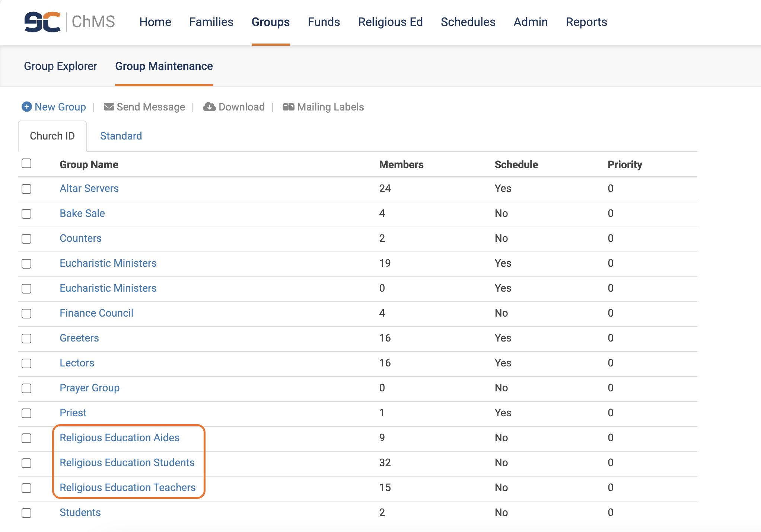Click the Download cloud icon
The width and height of the screenshot is (761, 532).
pos(209,107)
